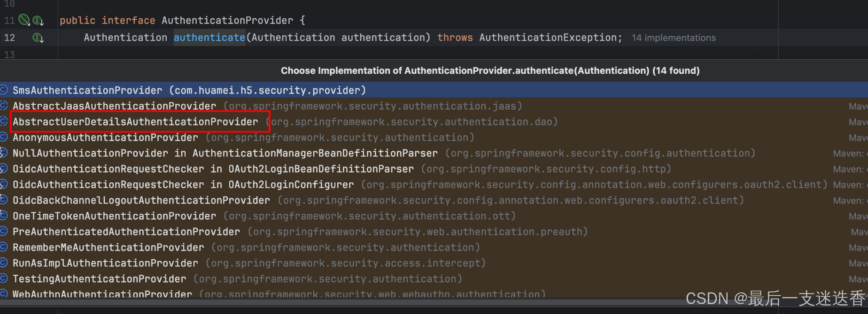868x314 pixels.
Task: Select OneTimeTokenAuthenticationProvider implementation
Action: 434,216
